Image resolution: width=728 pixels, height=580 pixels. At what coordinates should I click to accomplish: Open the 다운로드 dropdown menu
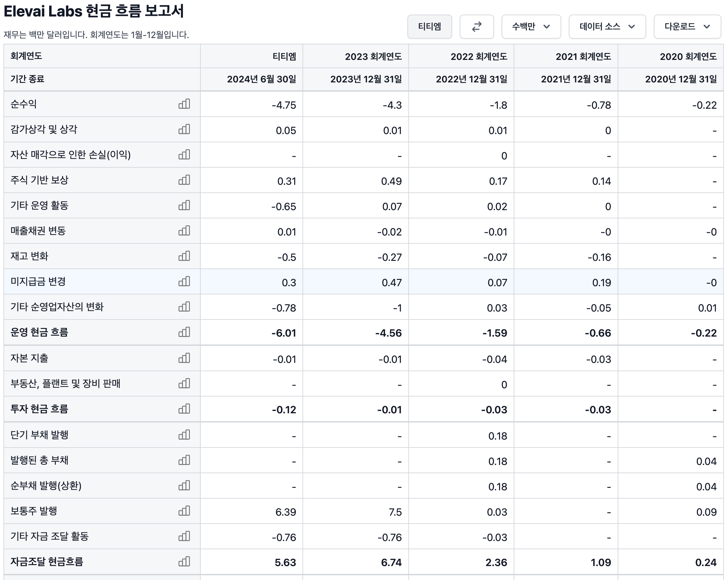pyautogui.click(x=687, y=27)
